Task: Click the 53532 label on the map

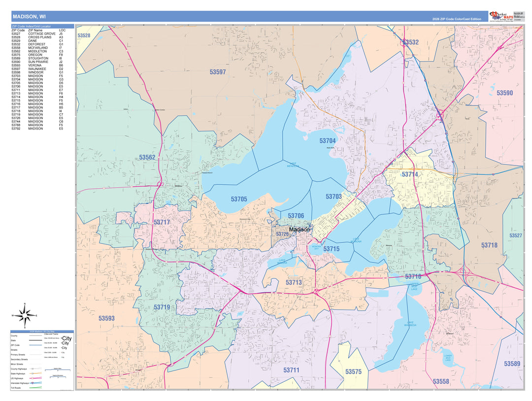Action: (x=410, y=42)
